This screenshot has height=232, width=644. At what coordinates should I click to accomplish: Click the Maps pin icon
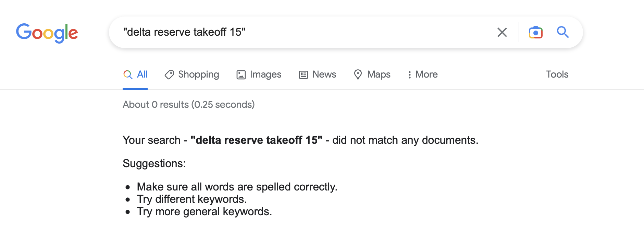point(358,74)
